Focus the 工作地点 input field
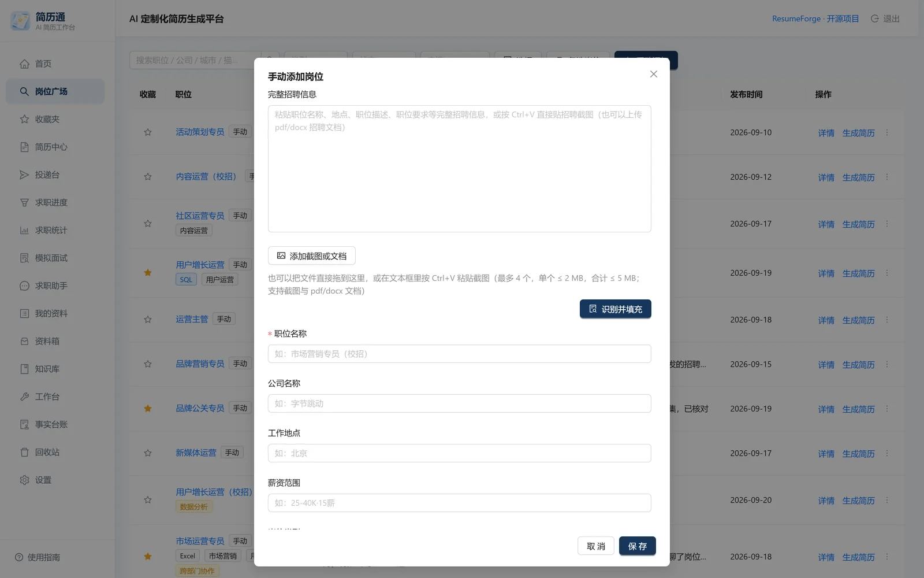 [x=460, y=453]
